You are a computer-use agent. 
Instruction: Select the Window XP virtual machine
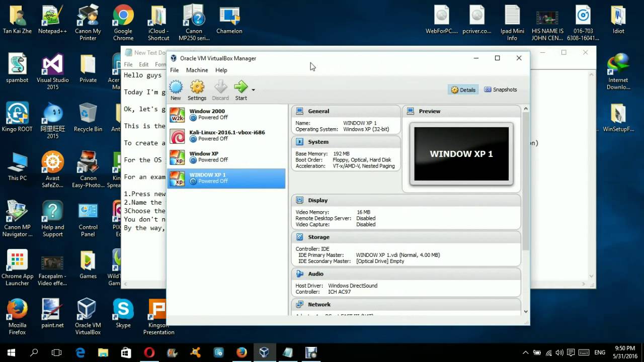(x=226, y=157)
